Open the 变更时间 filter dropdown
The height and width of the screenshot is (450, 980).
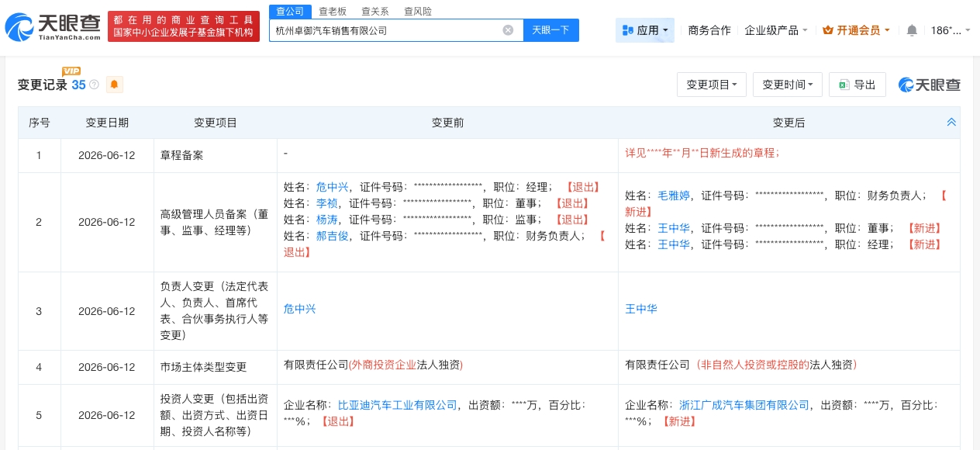(x=788, y=85)
